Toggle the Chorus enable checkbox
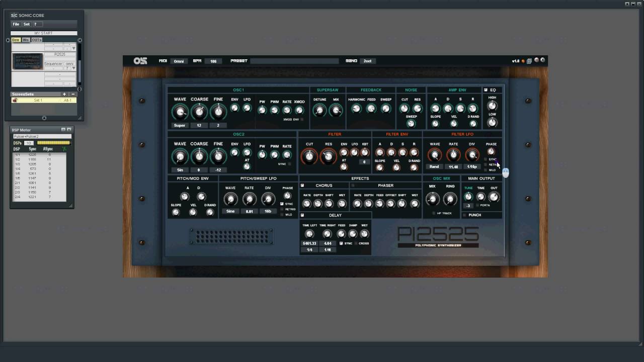This screenshot has width=644, height=362. 302,186
